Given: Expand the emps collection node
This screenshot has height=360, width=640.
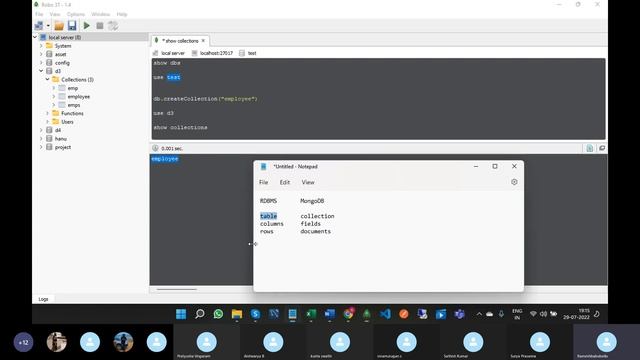Looking at the screenshot, I should click(53, 105).
